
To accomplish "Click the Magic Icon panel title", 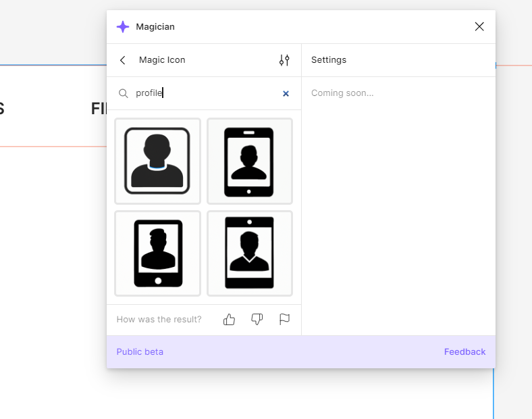I will 162,60.
